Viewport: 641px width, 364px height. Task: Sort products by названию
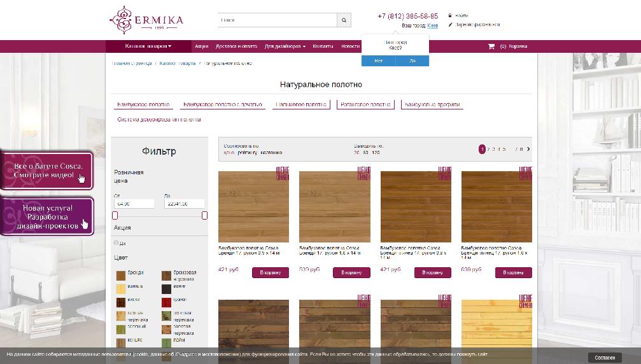[271, 152]
